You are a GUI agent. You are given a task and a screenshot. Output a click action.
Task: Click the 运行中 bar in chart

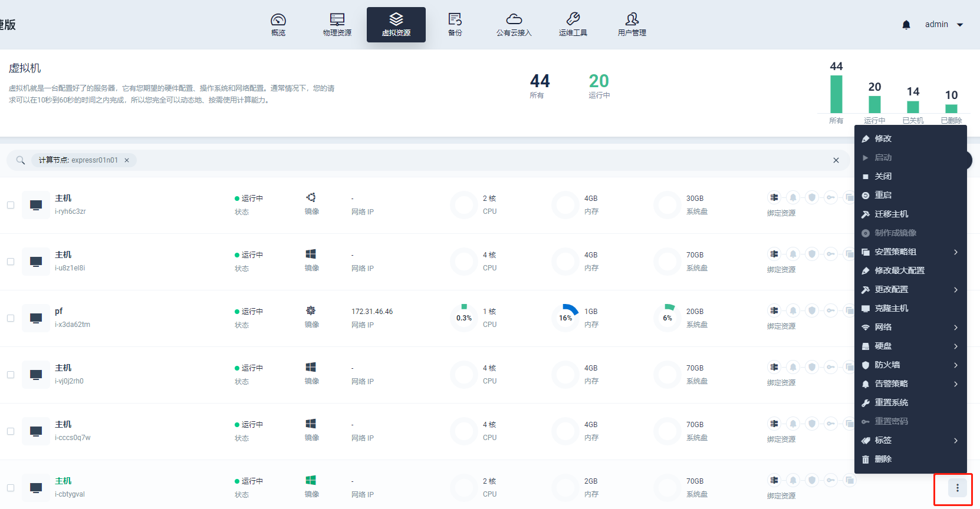pos(874,104)
